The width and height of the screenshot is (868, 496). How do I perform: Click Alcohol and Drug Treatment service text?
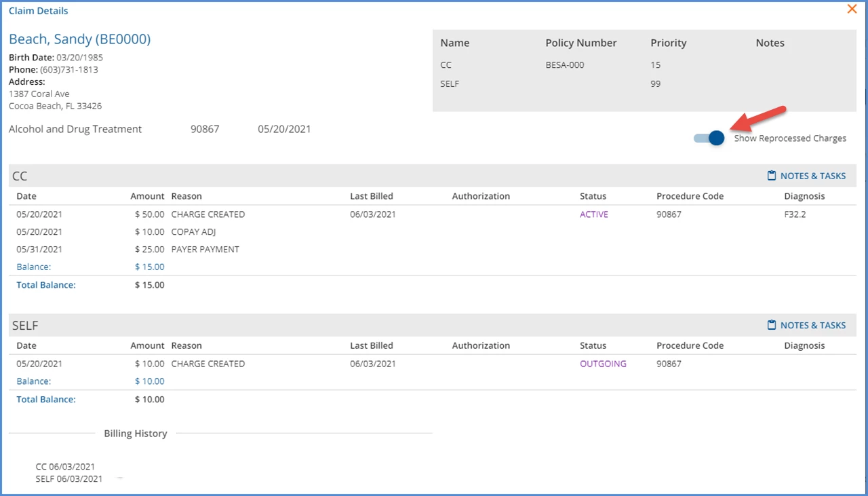(x=75, y=129)
